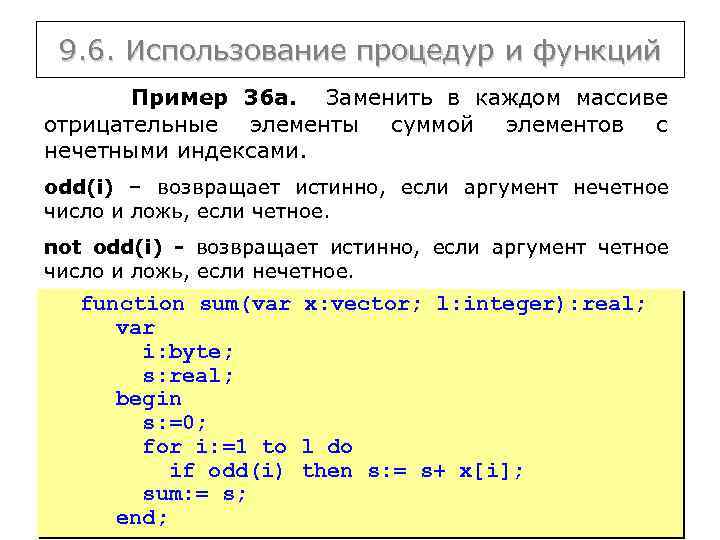Screen dimensions: 720x540
Task: Click the word 'массиве' in the first line
Action: point(622,98)
